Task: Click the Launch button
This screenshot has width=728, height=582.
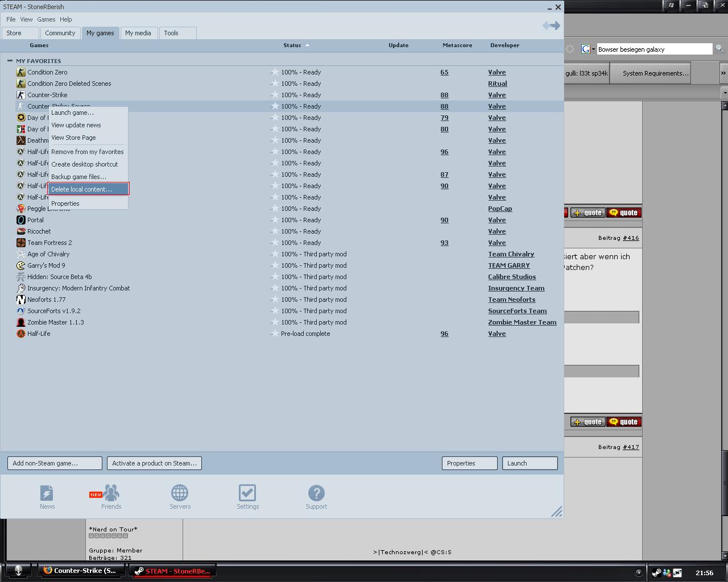Action: (x=530, y=463)
